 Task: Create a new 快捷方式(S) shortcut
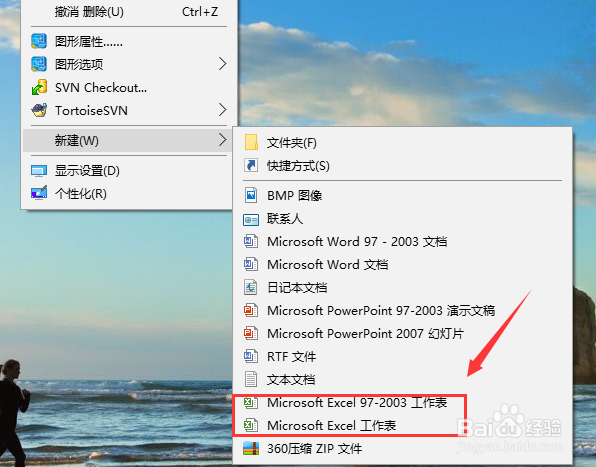(x=403, y=165)
